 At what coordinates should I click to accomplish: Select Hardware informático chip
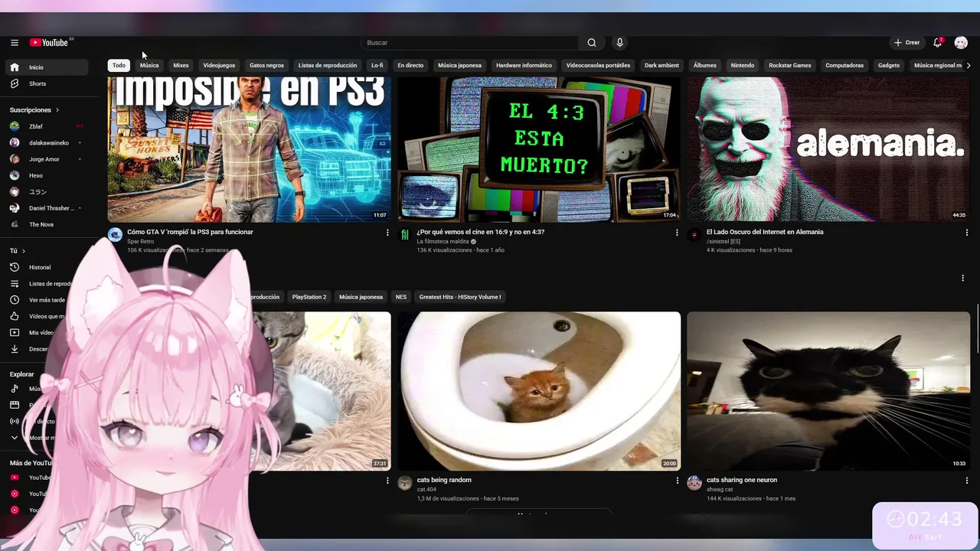pos(524,66)
